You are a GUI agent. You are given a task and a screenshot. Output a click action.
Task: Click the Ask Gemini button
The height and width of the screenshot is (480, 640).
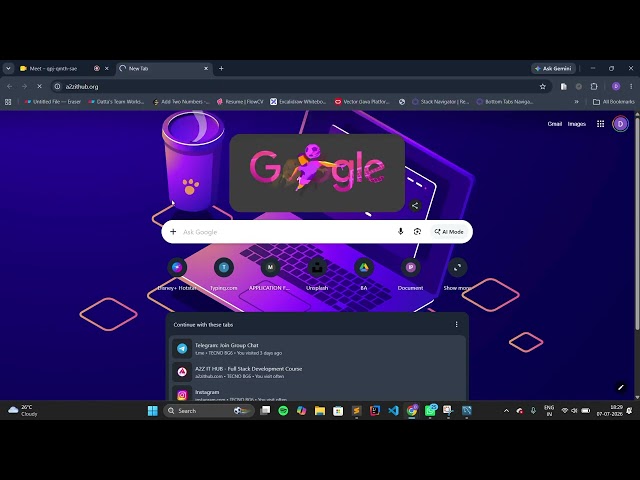pyautogui.click(x=553, y=69)
